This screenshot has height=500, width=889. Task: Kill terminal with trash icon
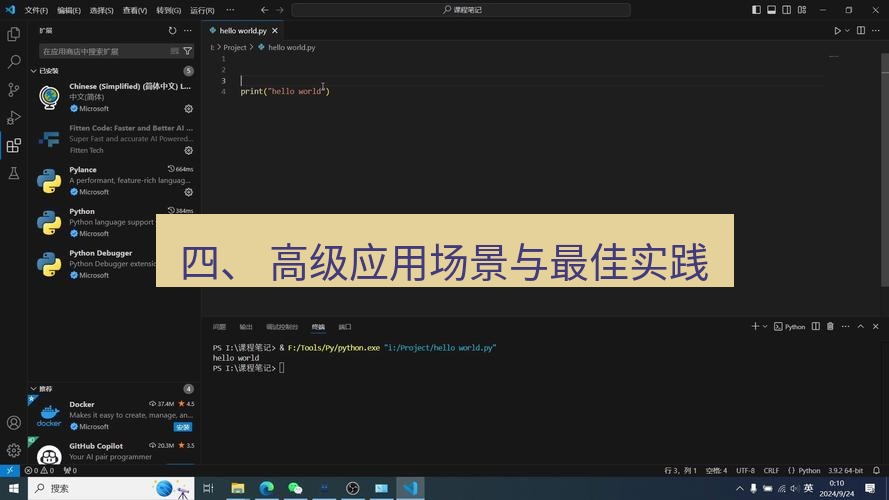[830, 327]
